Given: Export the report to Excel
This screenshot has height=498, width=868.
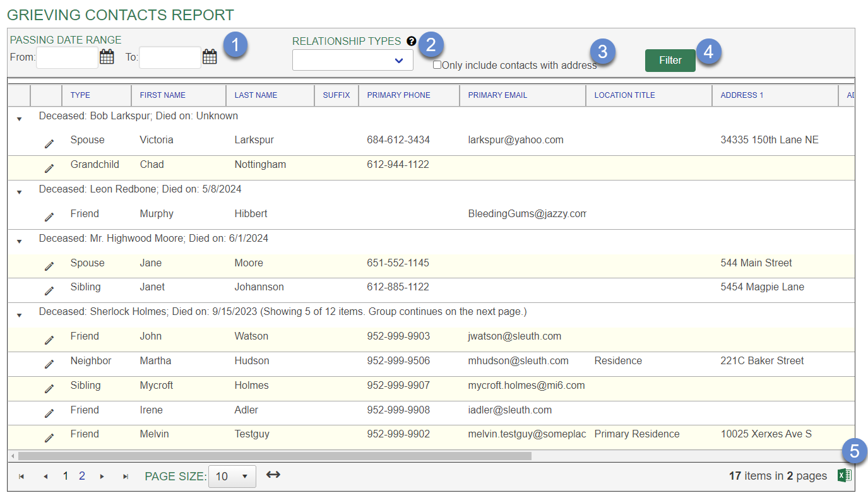Looking at the screenshot, I should click(x=844, y=476).
